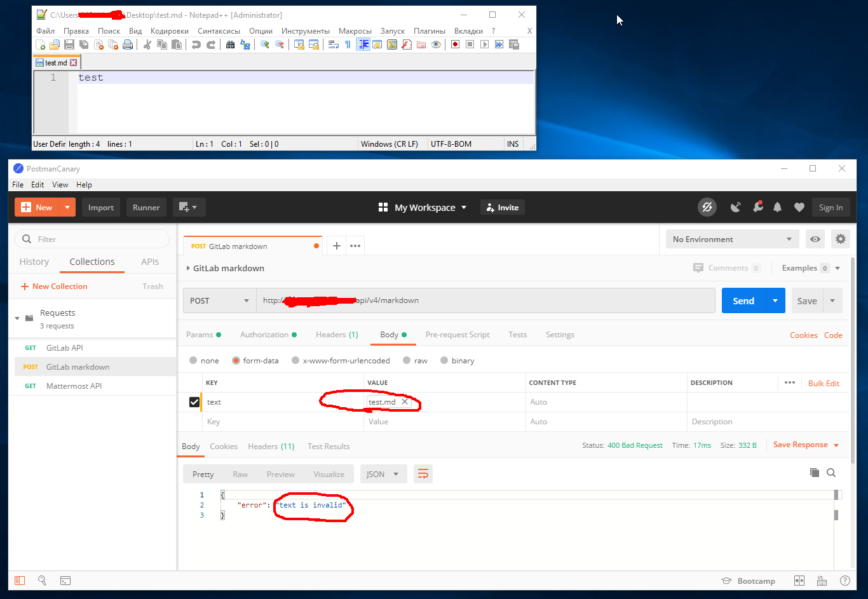This screenshot has height=599, width=868.
Task: Toggle the Postman sidebar icon in status bar
Action: [20, 581]
